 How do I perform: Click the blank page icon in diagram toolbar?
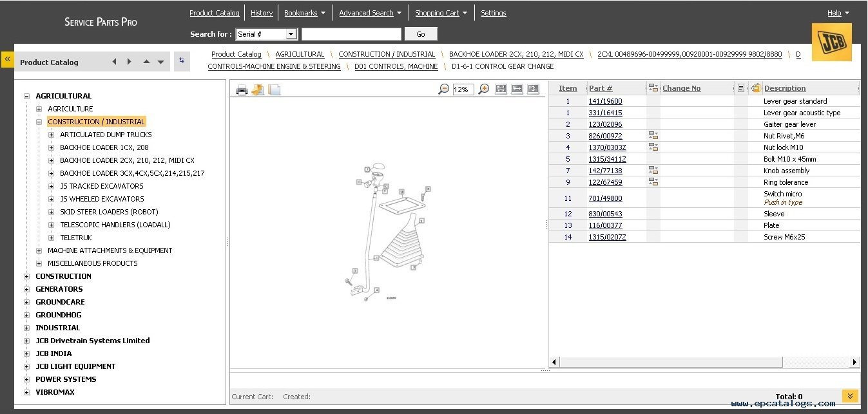click(x=275, y=89)
